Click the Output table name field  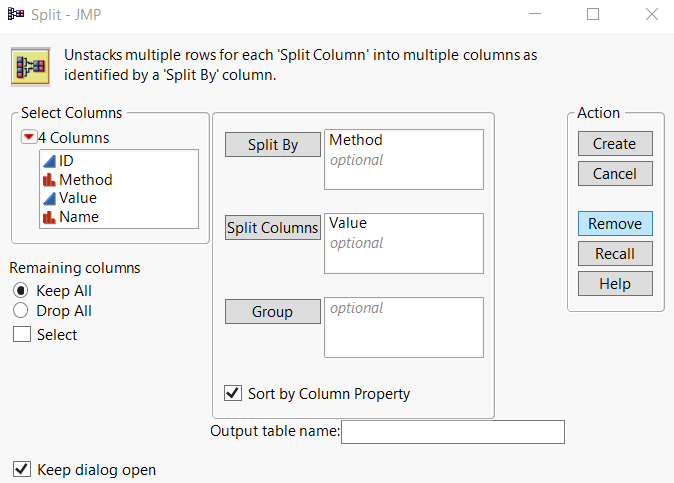[x=453, y=432]
